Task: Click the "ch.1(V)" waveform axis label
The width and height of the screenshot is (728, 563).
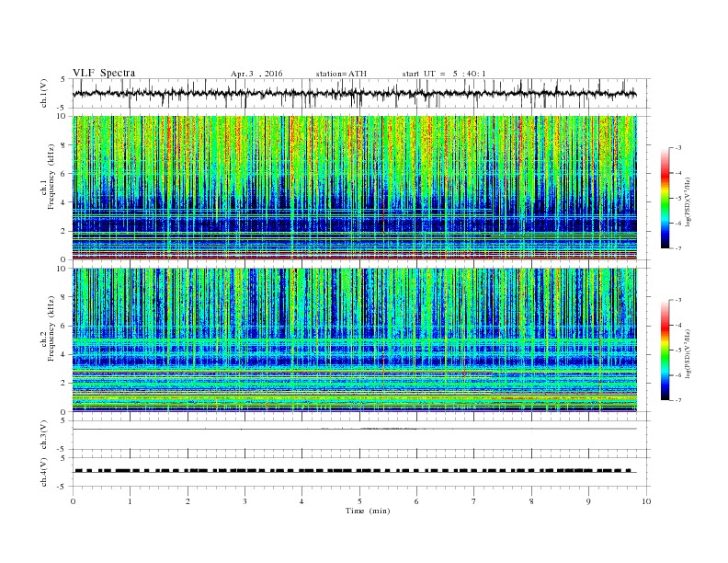Action: tap(44, 93)
